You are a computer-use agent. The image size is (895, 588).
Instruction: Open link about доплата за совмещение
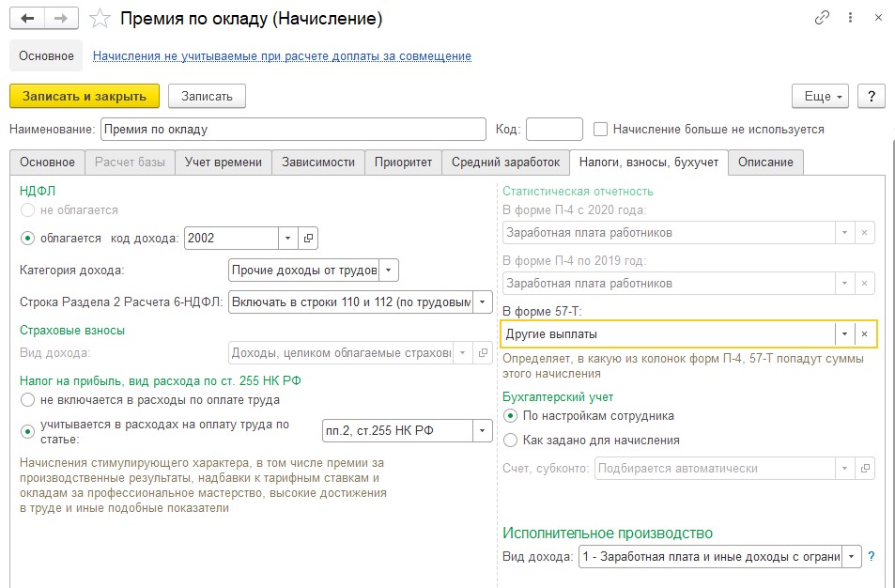click(282, 56)
